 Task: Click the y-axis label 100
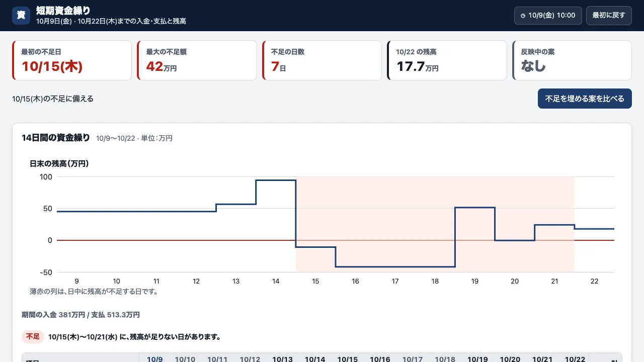(46, 177)
